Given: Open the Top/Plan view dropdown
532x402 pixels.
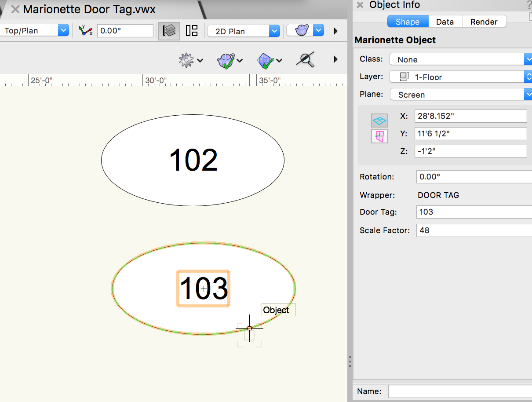Looking at the screenshot, I should point(34,30).
